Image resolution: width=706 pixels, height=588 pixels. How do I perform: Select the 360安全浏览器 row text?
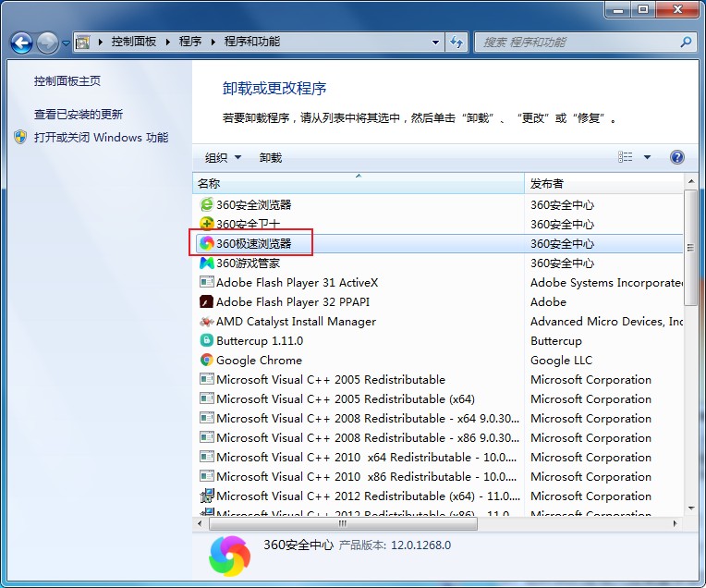tap(253, 204)
